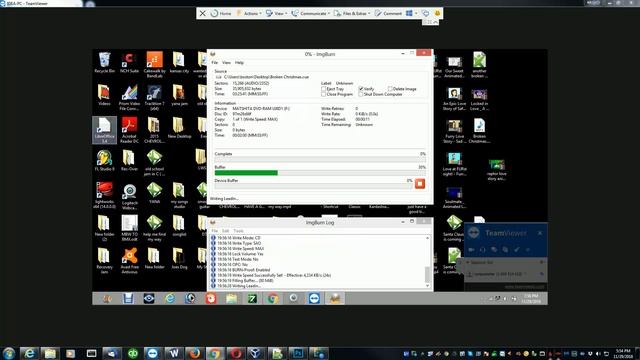Launch Cakewalk by BandLab shortcut
This screenshot has height=360, width=640.
(x=154, y=64)
